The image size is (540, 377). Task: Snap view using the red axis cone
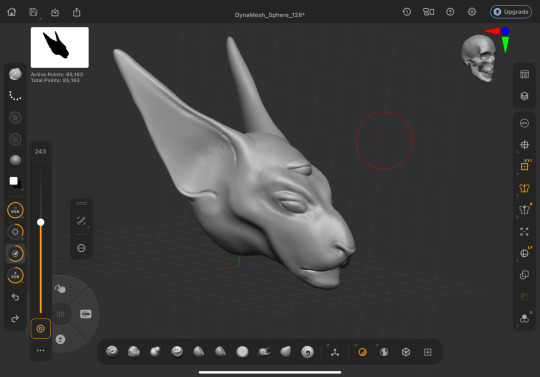492,31
